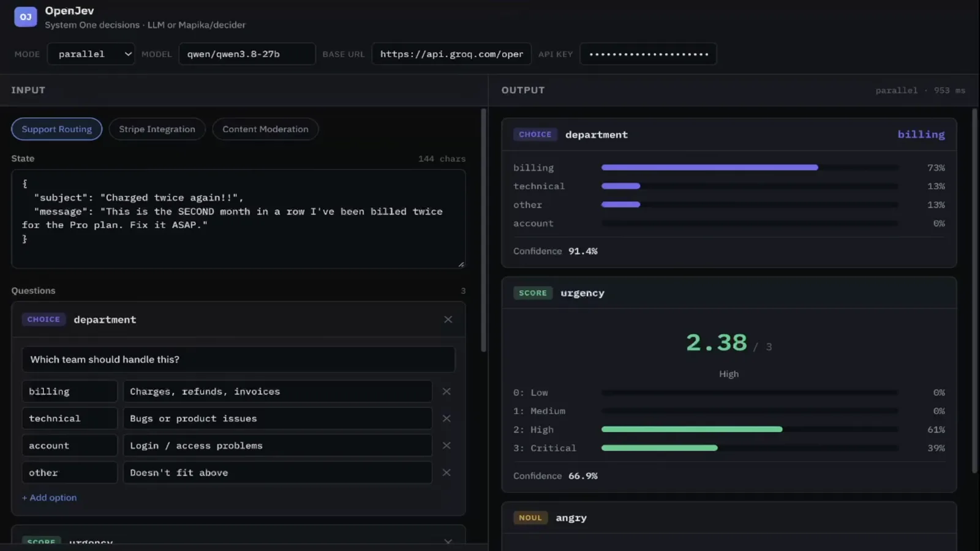Click the OJ OpenJev logo icon
This screenshot has width=980, height=551.
pyautogui.click(x=26, y=17)
